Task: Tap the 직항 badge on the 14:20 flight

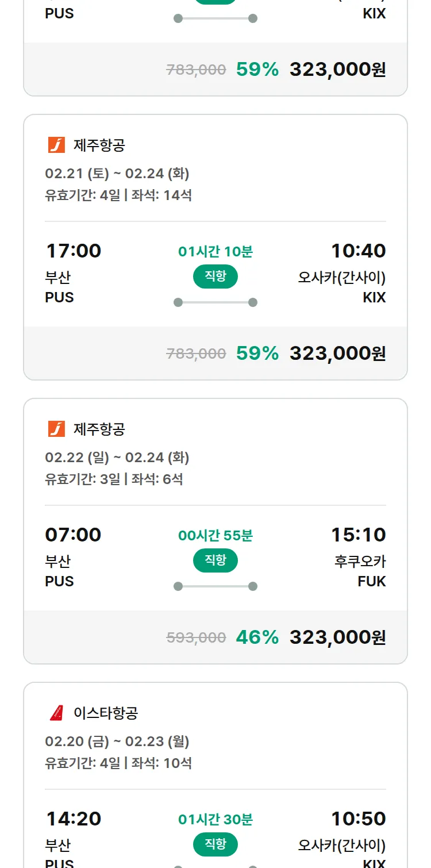Action: (x=215, y=844)
